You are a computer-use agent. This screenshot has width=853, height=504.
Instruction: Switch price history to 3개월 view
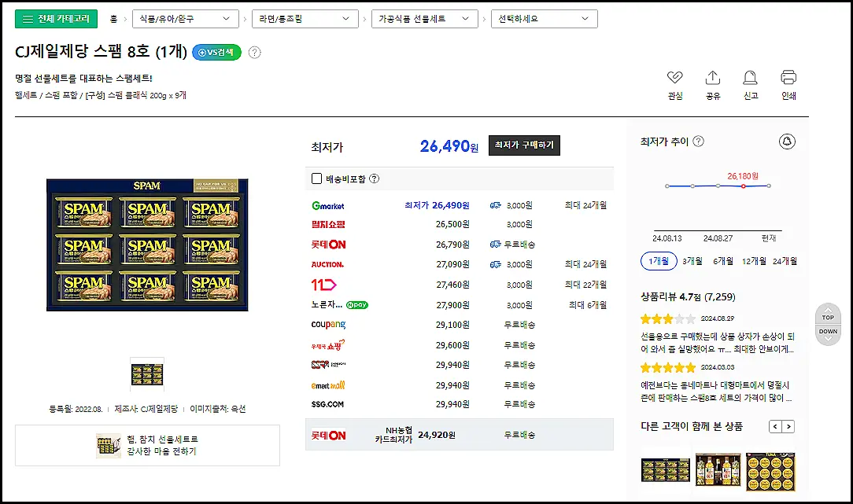click(693, 260)
